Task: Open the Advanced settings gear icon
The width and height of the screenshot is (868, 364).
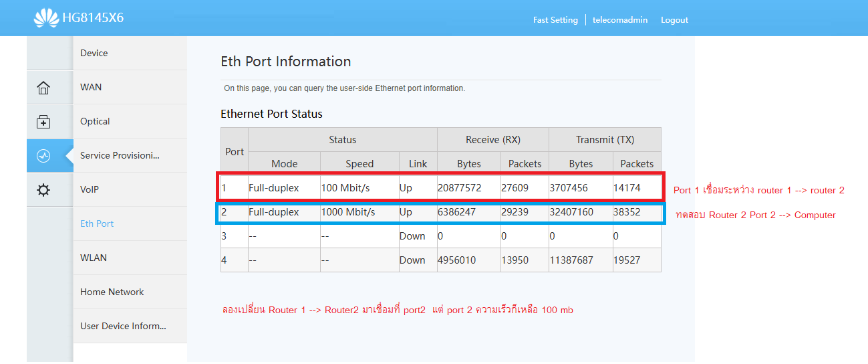Action: 43,190
